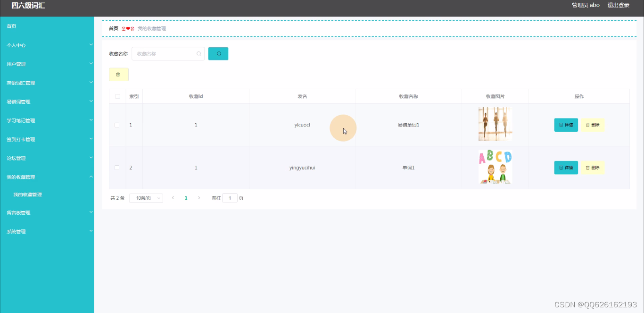Click table cell yicuoci

click(302, 125)
